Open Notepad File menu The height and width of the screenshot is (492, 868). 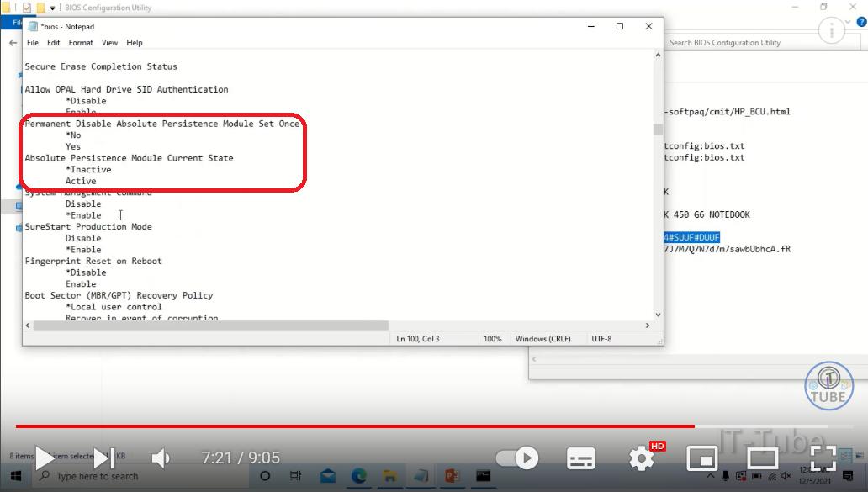click(33, 43)
